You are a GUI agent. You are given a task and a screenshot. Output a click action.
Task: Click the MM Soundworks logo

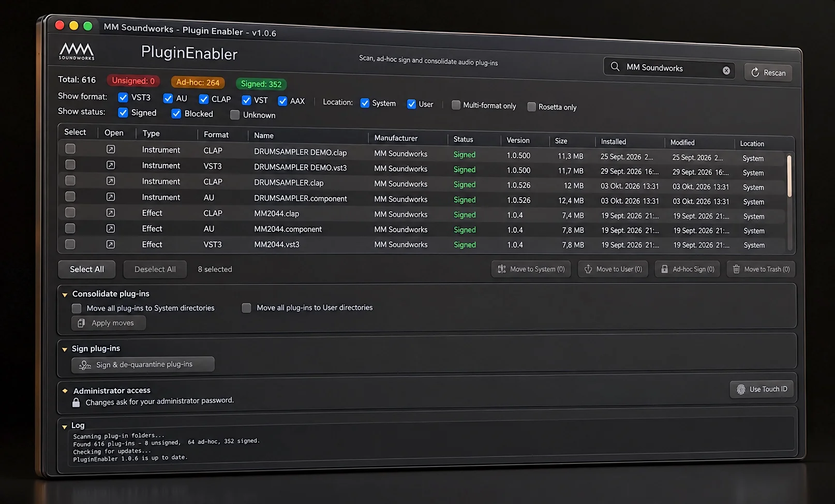coord(77,51)
